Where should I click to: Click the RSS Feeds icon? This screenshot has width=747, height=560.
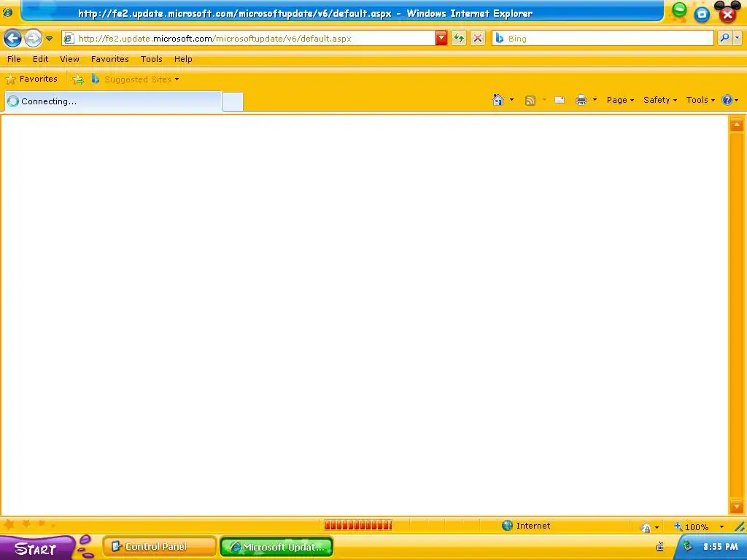pos(530,100)
